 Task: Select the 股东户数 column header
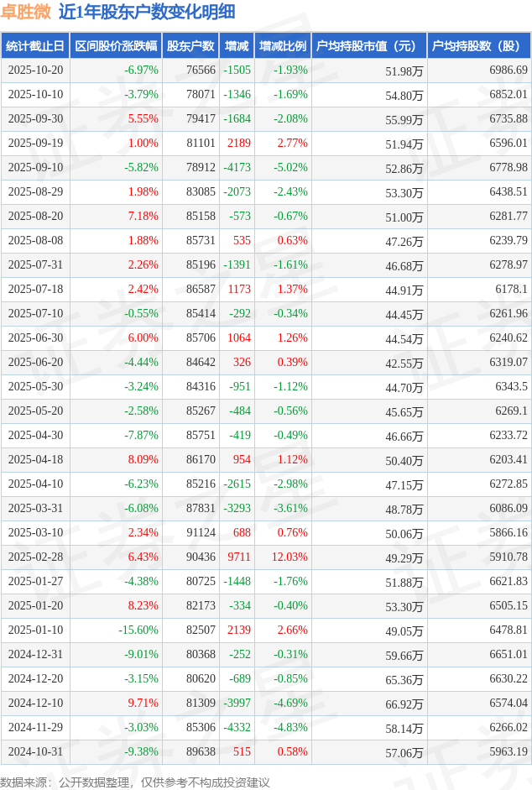tap(190, 46)
